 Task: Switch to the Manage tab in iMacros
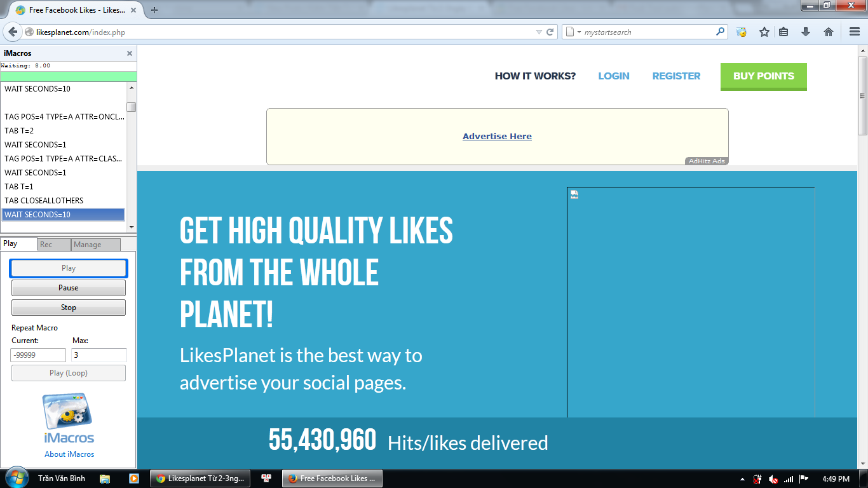pyautogui.click(x=95, y=245)
